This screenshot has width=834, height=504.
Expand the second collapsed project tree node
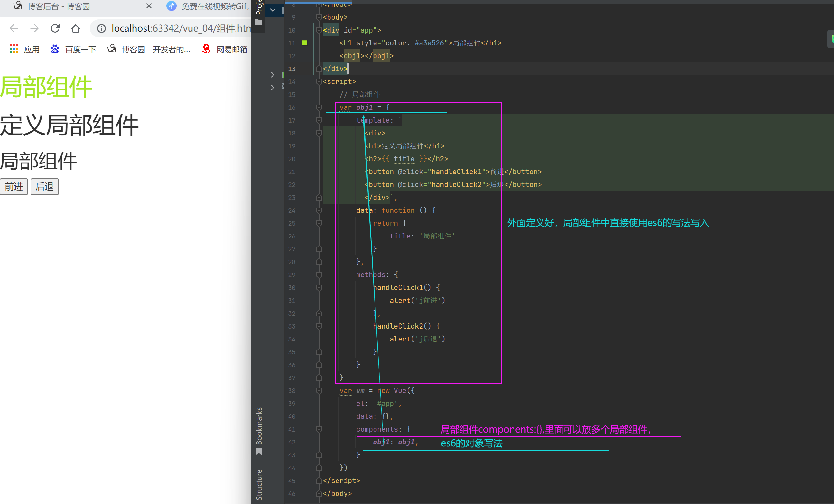[x=273, y=87]
